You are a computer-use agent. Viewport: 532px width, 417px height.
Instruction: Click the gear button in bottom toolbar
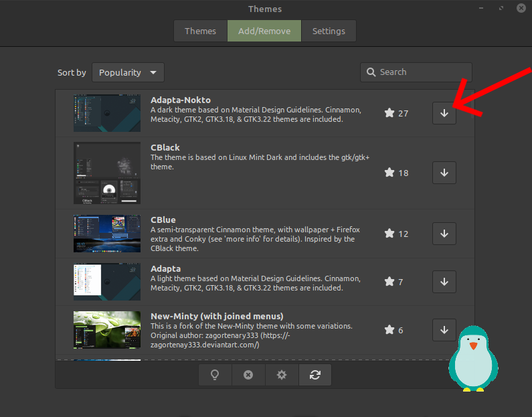click(x=282, y=375)
